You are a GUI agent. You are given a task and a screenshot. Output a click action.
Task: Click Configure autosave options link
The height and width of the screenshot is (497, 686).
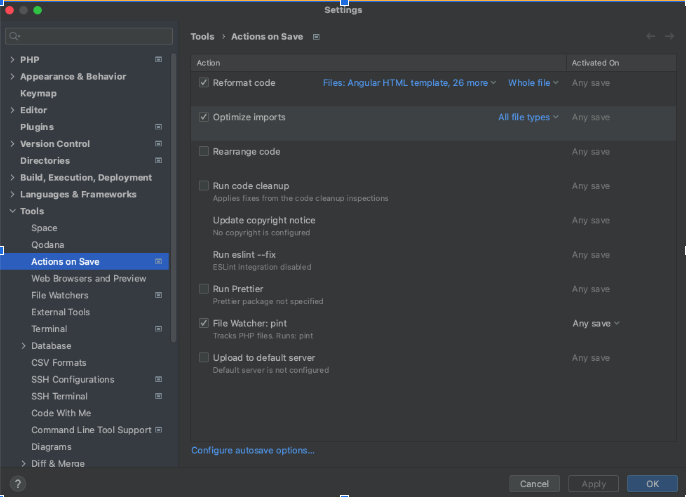252,450
